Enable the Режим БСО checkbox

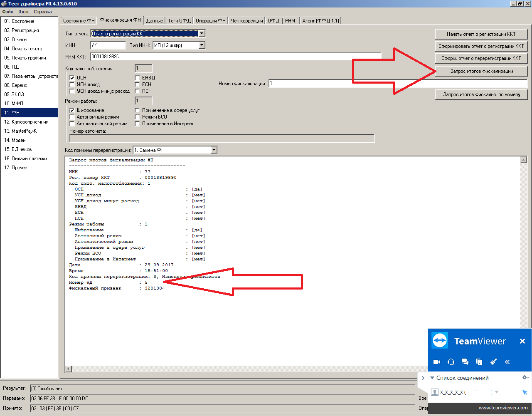point(137,117)
